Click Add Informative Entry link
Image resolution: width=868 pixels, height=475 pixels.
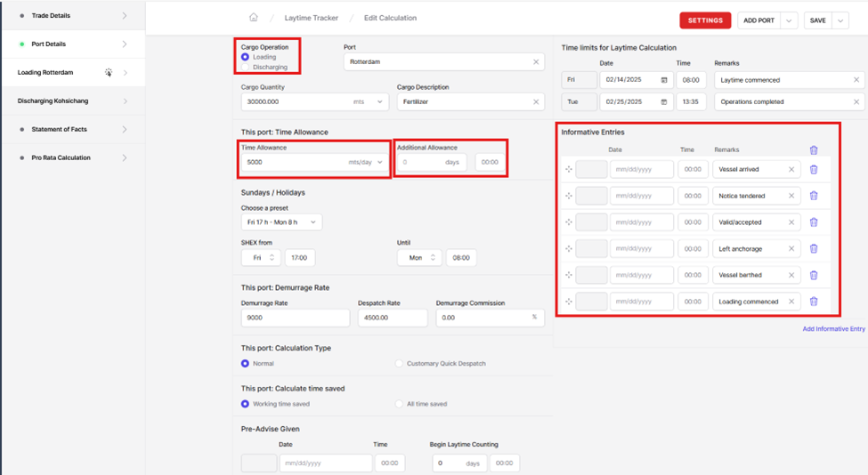click(x=833, y=328)
